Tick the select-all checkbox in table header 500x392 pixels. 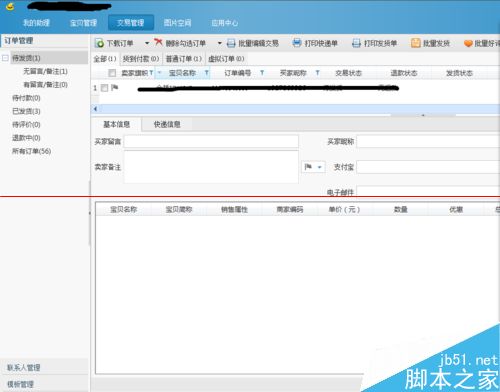[x=112, y=73]
